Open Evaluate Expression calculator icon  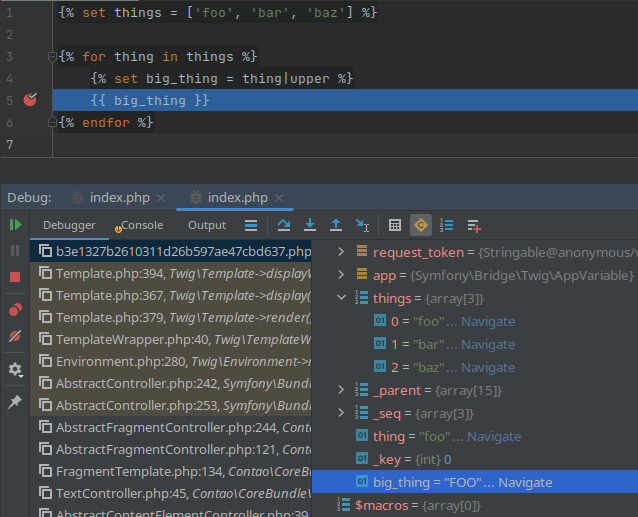(395, 225)
